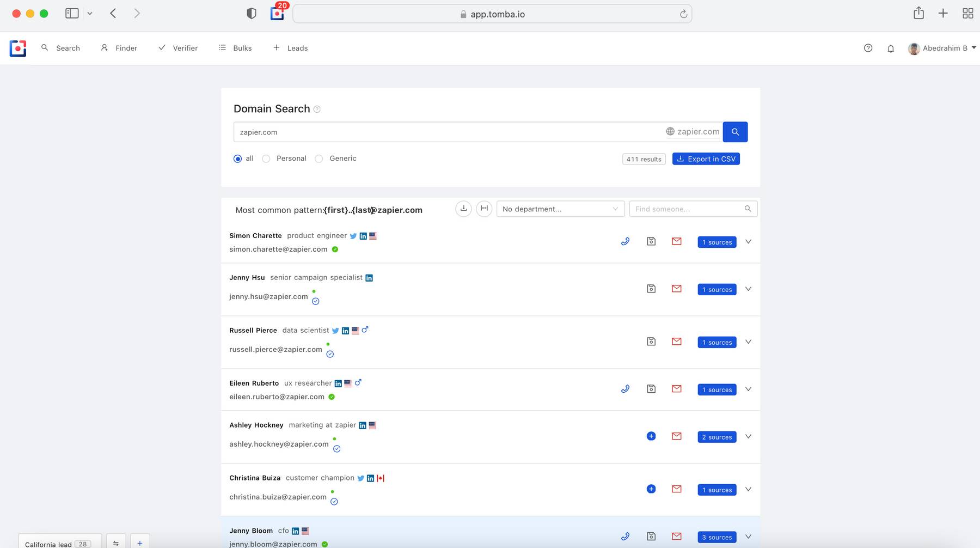Open Jenny Hsu's LinkedIn icon

point(369,278)
